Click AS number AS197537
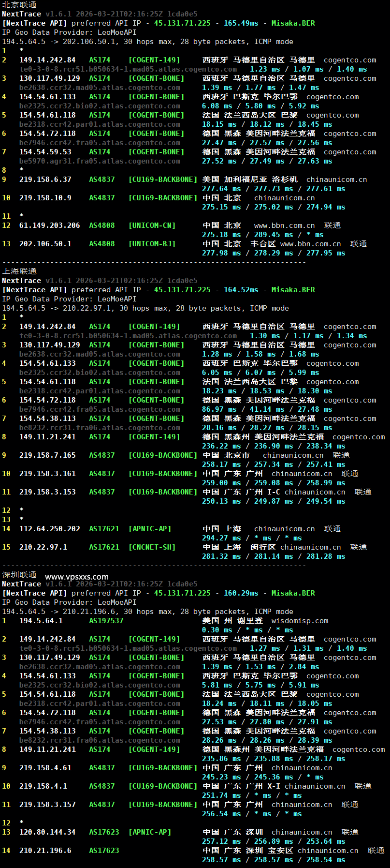This screenshot has width=390, height=868. (106, 621)
